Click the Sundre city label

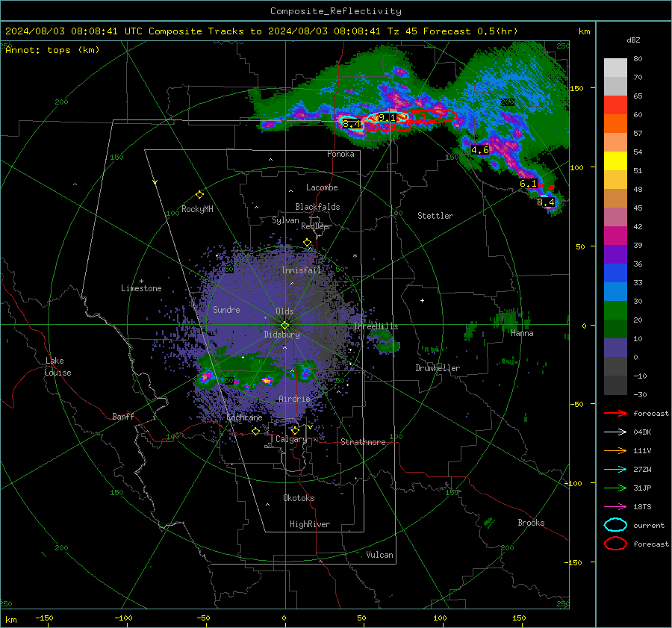point(226,309)
